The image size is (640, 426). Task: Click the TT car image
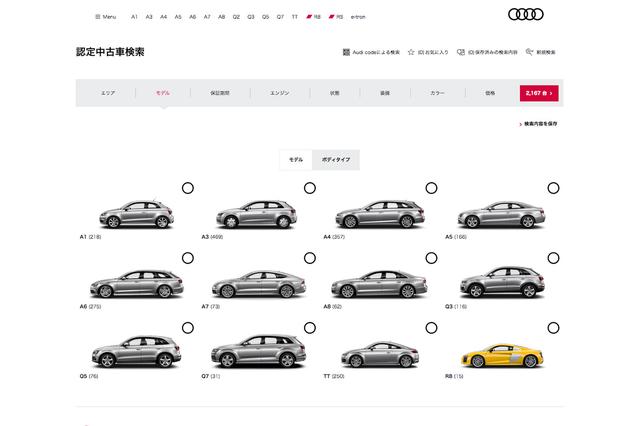pyautogui.click(x=380, y=355)
